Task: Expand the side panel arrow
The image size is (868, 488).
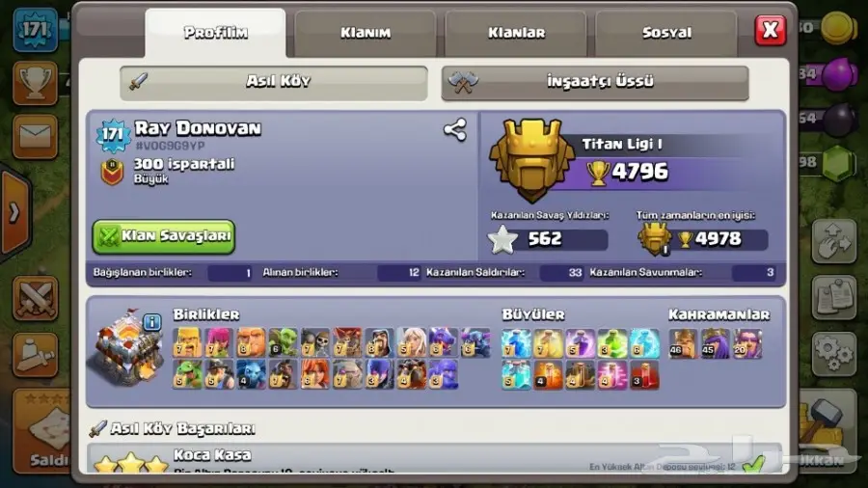Action: [14, 212]
